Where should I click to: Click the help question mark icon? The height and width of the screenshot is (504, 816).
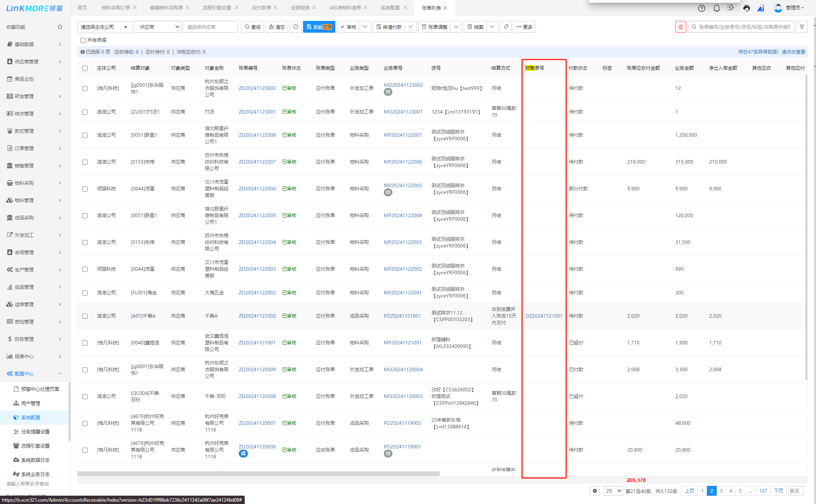[x=702, y=8]
